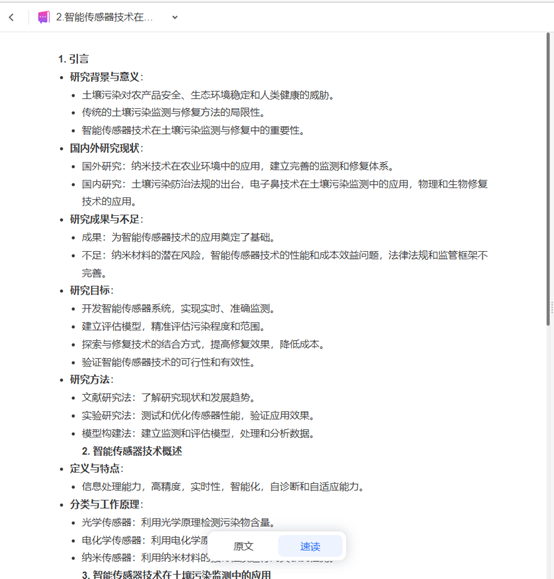Screen dimensions: 554x579
Task: Click the vertical scrollbar thumb
Action: click(x=548, y=179)
